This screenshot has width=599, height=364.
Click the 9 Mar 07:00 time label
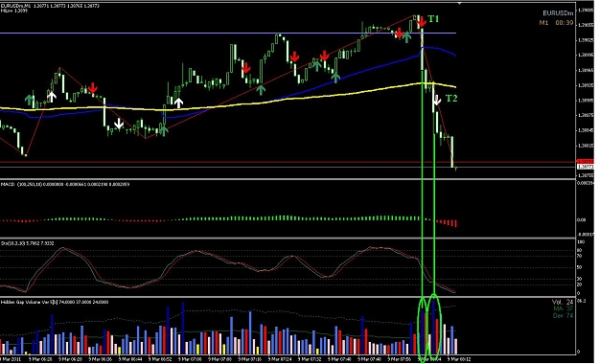click(x=190, y=359)
